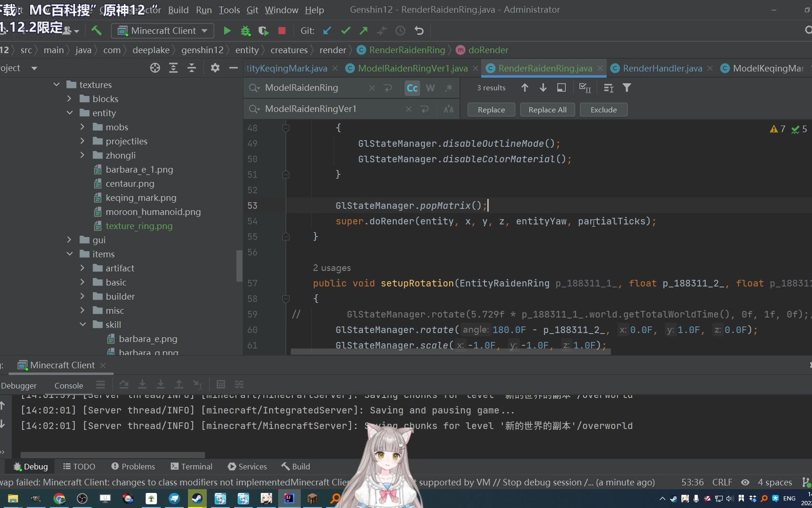Clear the replace field text

(x=409, y=109)
